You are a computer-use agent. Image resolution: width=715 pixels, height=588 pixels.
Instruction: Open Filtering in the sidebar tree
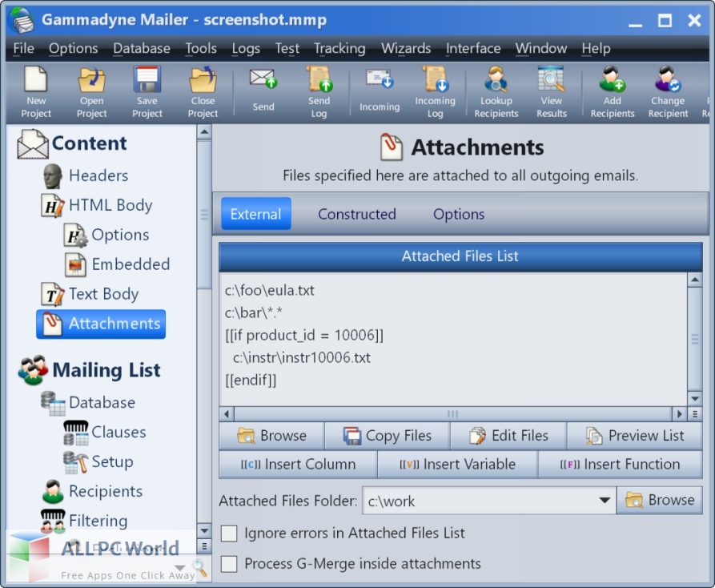tap(84, 521)
